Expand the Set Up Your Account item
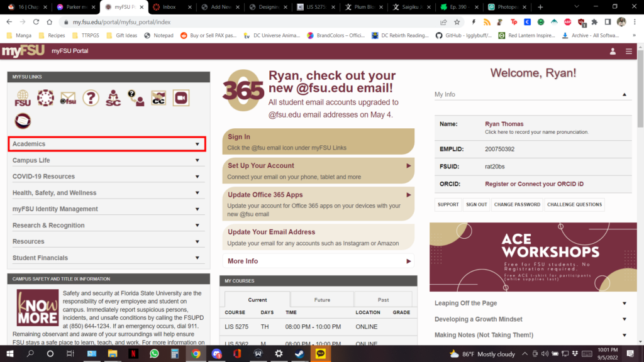 (x=318, y=171)
